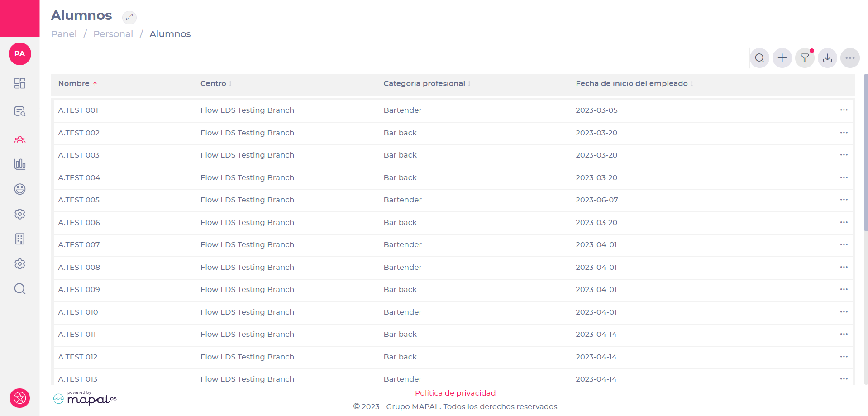The height and width of the screenshot is (416, 868).
Task: Open row menu for A.TEST 006
Action: [844, 222]
